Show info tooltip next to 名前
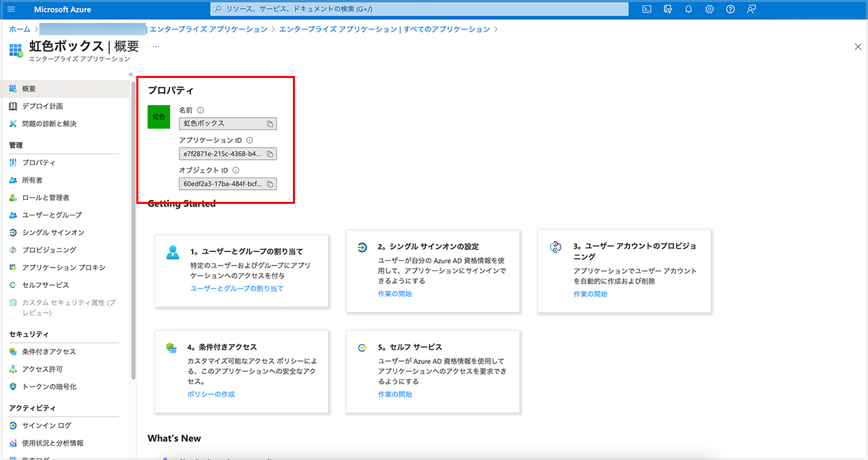 (x=201, y=110)
